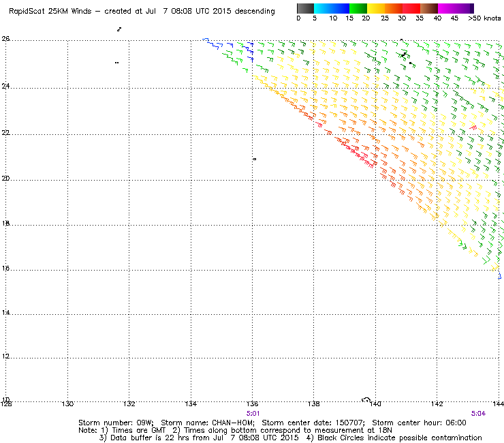Select the gray 0-5 knots legend segment

point(305,8)
